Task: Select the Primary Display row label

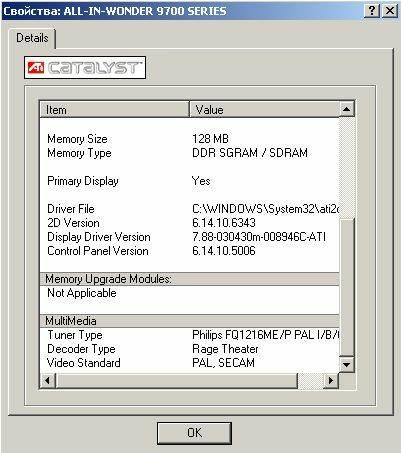Action: (83, 181)
